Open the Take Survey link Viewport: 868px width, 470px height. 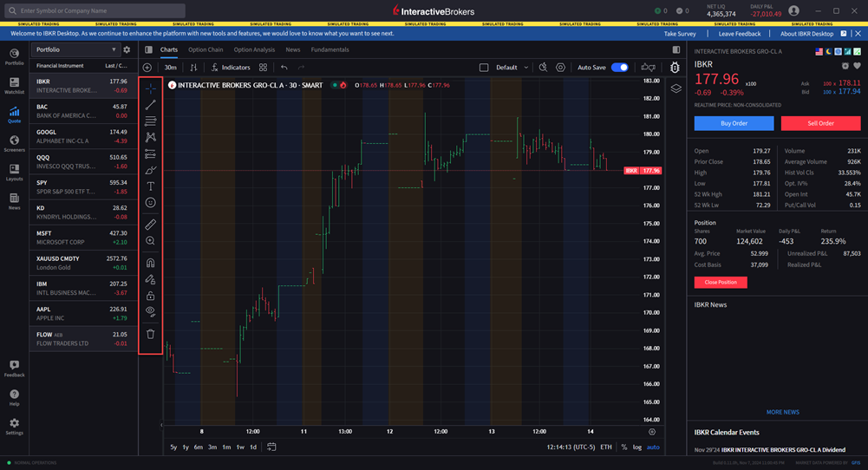click(680, 34)
